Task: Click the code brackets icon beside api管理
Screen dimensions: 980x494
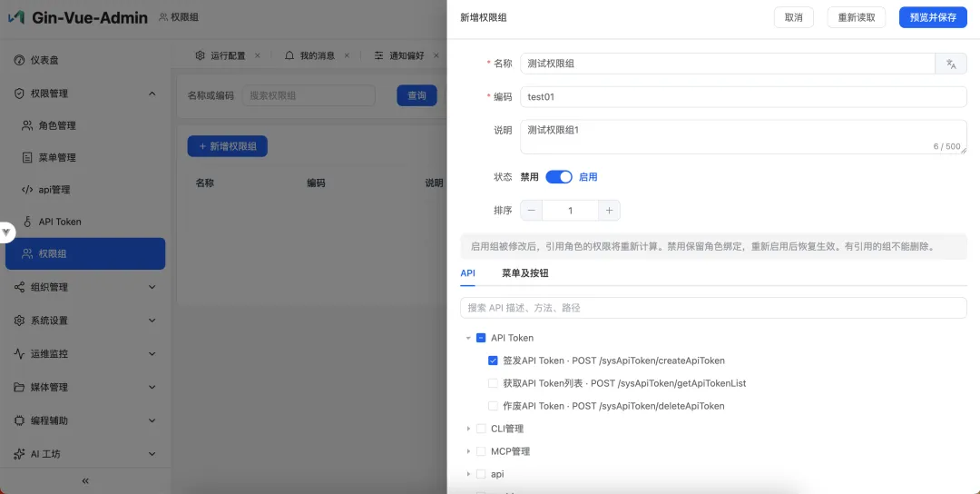Action: pyautogui.click(x=27, y=190)
